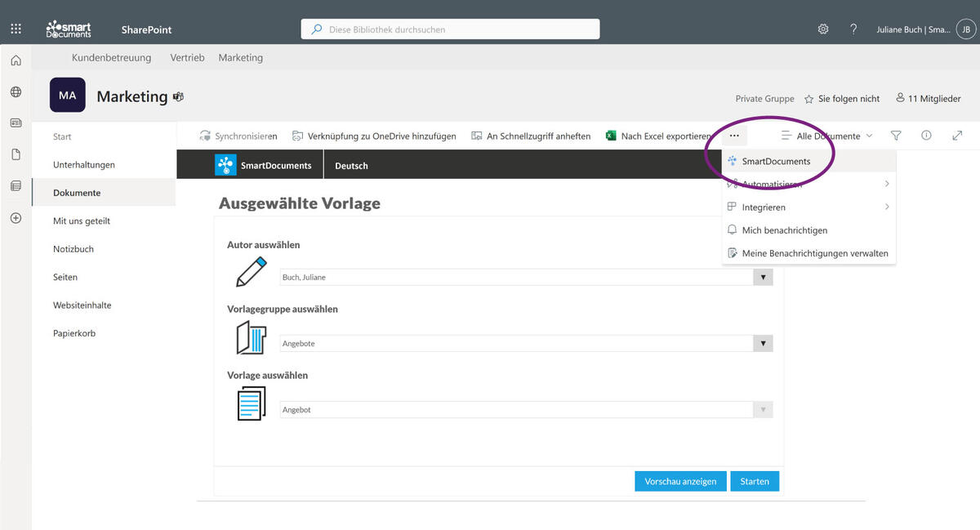Open the filter funnel icon

(896, 136)
